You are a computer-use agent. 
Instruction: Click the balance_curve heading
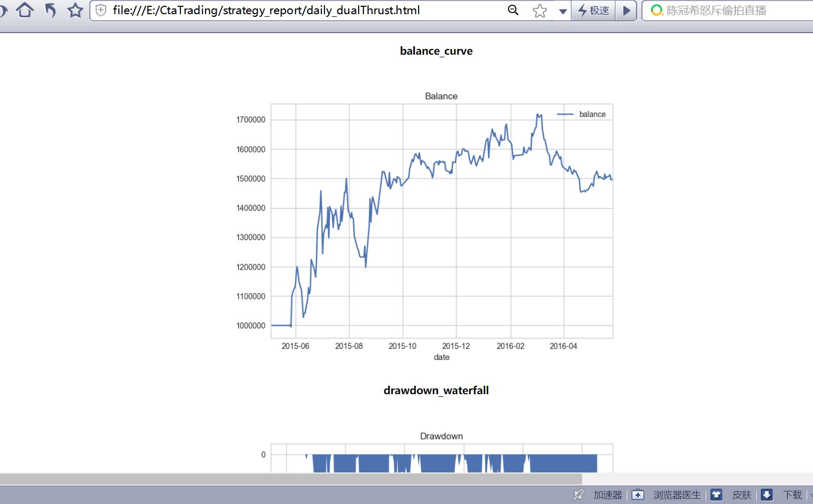click(436, 51)
